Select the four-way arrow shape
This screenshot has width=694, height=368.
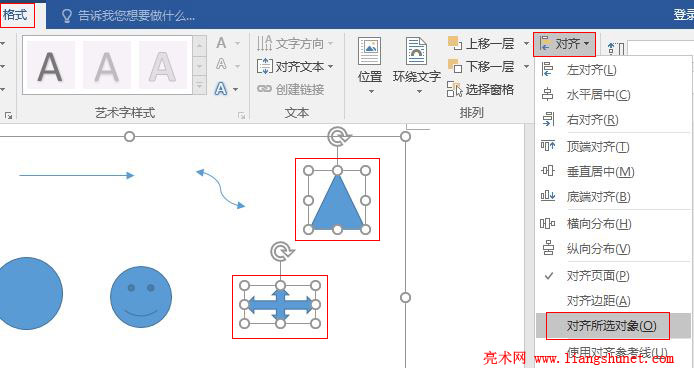coord(280,305)
